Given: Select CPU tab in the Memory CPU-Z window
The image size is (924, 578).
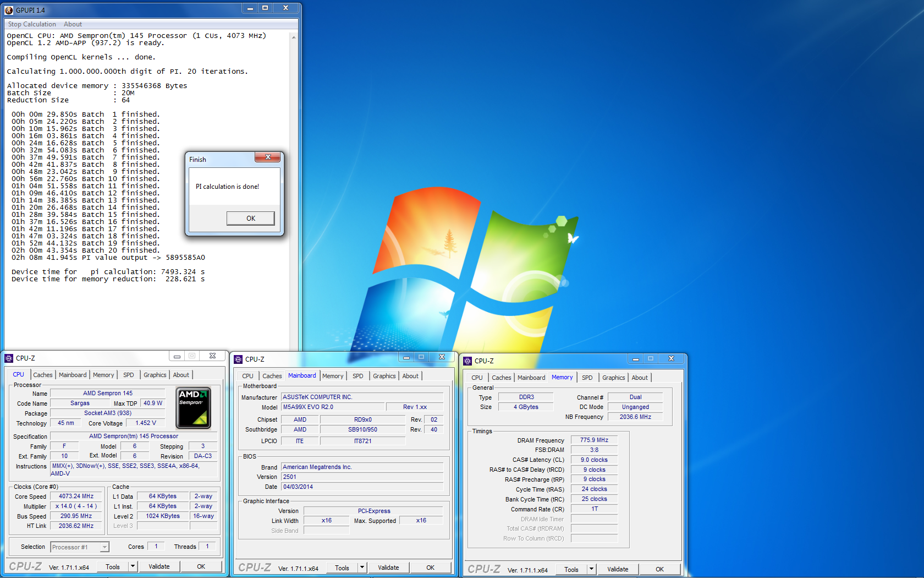Looking at the screenshot, I should tap(477, 378).
